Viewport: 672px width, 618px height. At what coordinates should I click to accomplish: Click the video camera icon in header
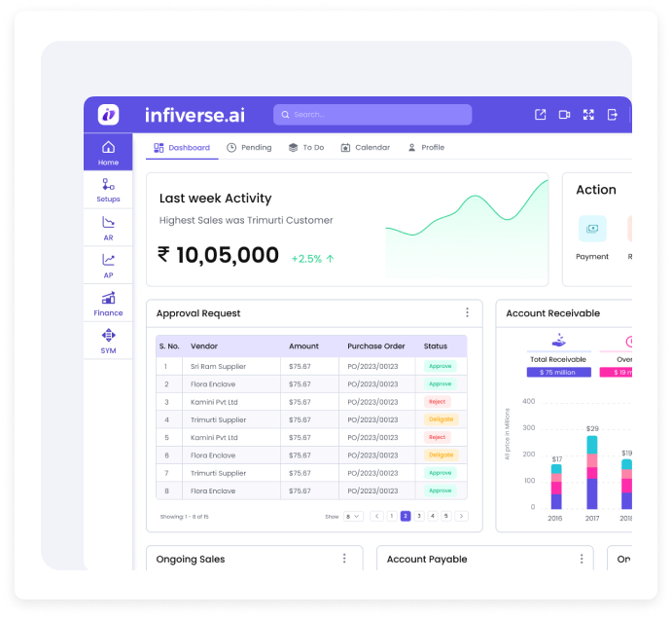[x=564, y=115]
